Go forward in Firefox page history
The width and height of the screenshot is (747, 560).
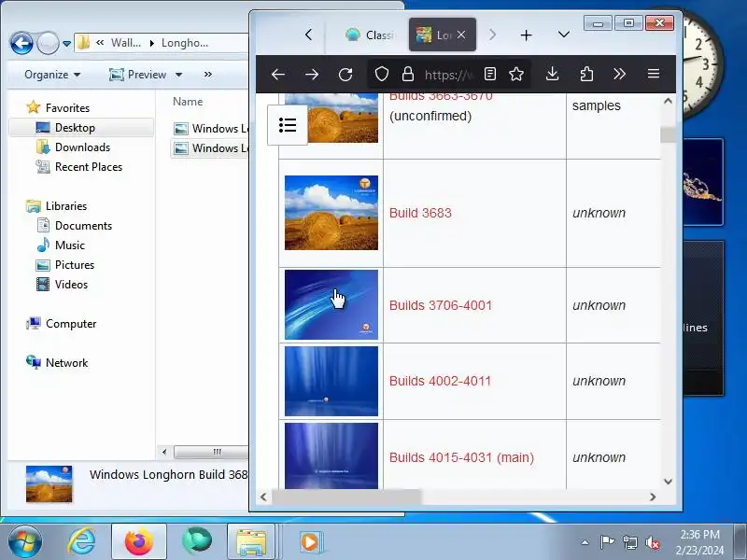pyautogui.click(x=312, y=75)
